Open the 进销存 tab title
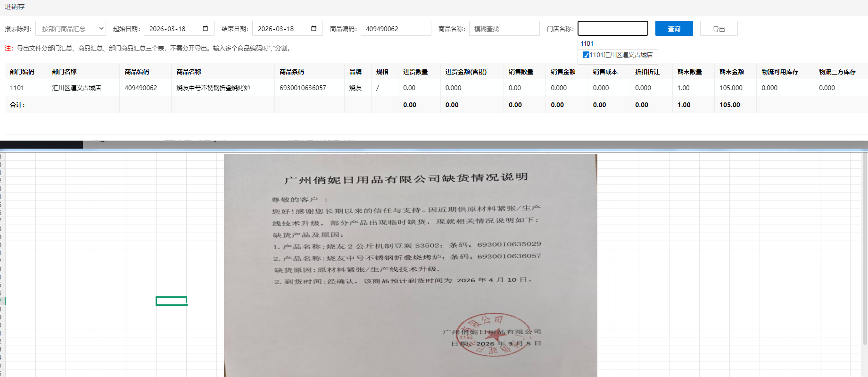This screenshot has width=868, height=377. point(15,7)
